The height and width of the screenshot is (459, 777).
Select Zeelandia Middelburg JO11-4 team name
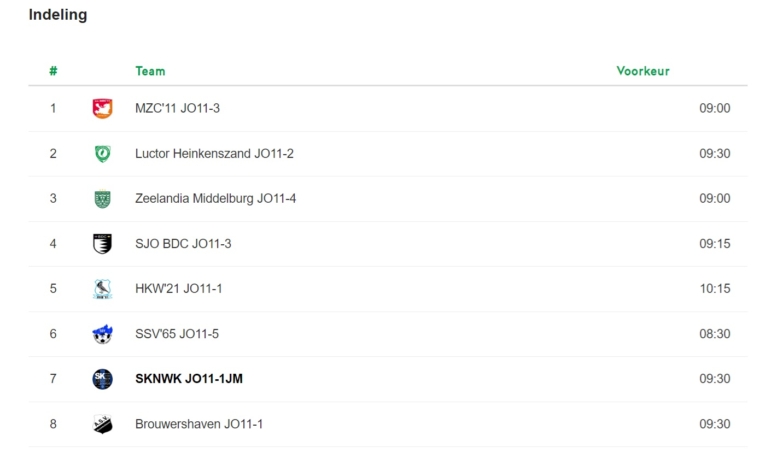[216, 198]
